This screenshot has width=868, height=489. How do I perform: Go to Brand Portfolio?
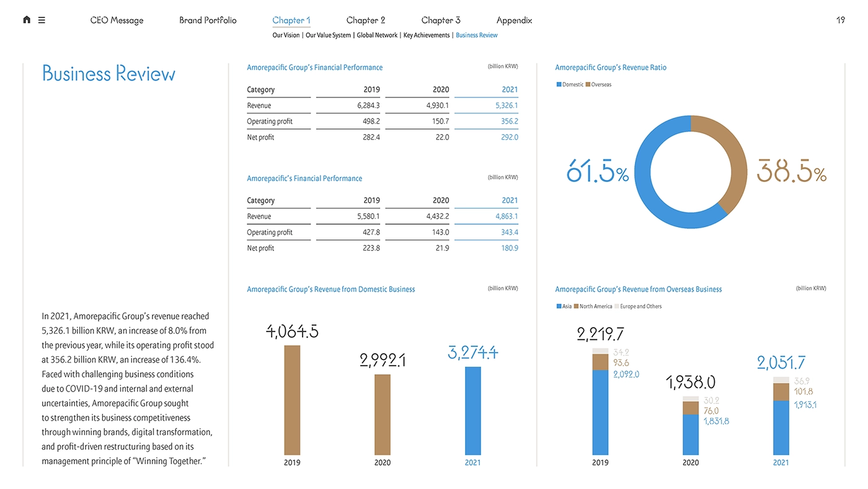point(208,20)
